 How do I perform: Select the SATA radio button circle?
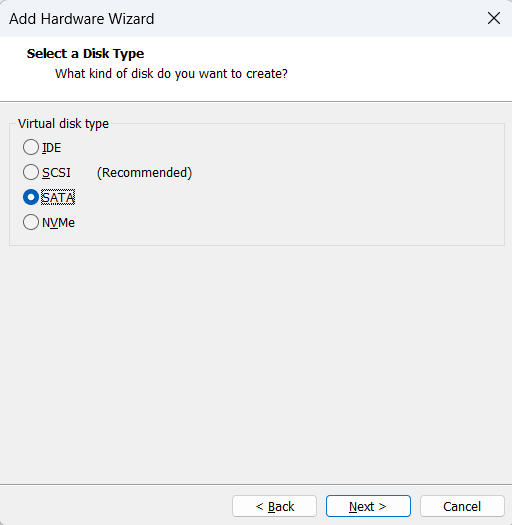(x=31, y=197)
